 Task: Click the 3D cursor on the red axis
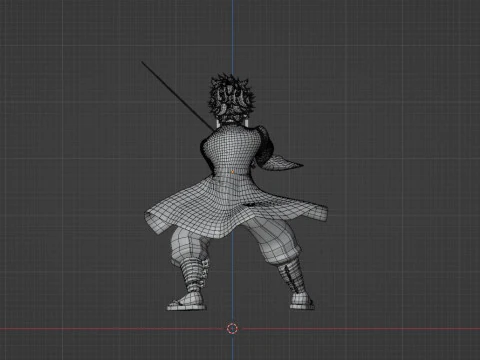point(232,328)
